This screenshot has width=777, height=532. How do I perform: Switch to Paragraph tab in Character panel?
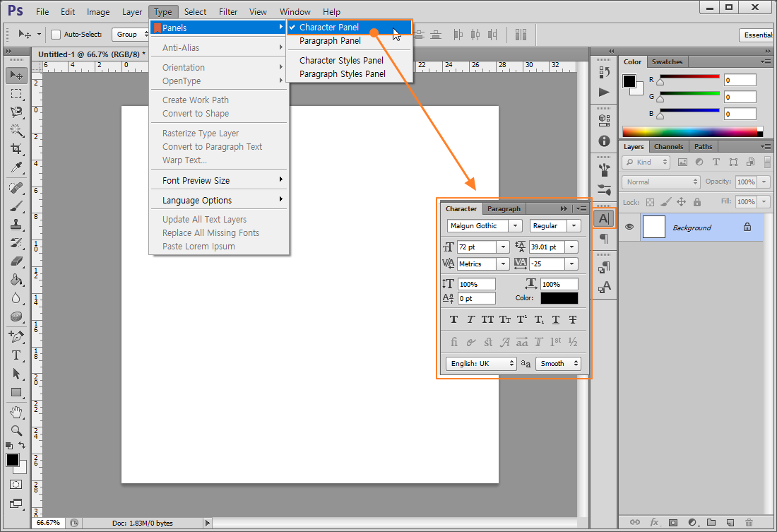pyautogui.click(x=504, y=208)
